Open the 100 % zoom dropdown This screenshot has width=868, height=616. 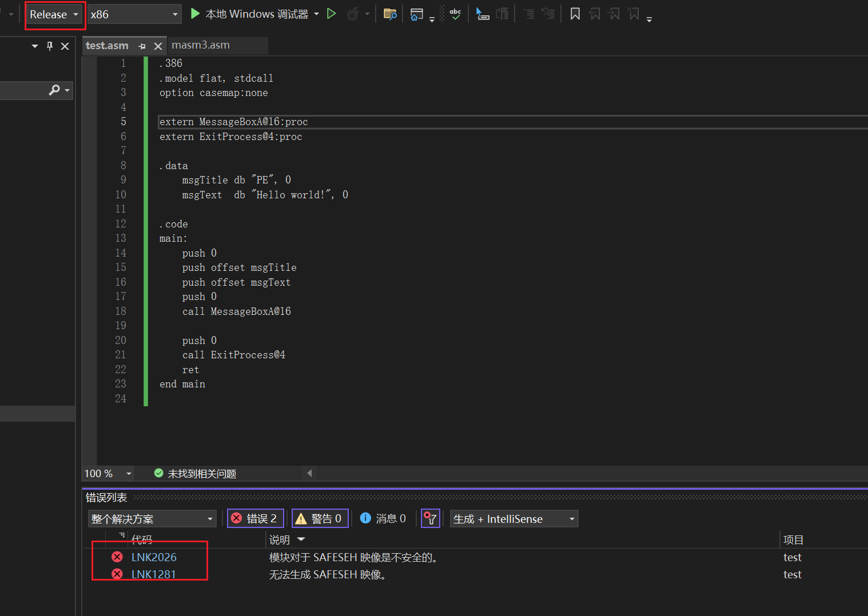(x=109, y=473)
